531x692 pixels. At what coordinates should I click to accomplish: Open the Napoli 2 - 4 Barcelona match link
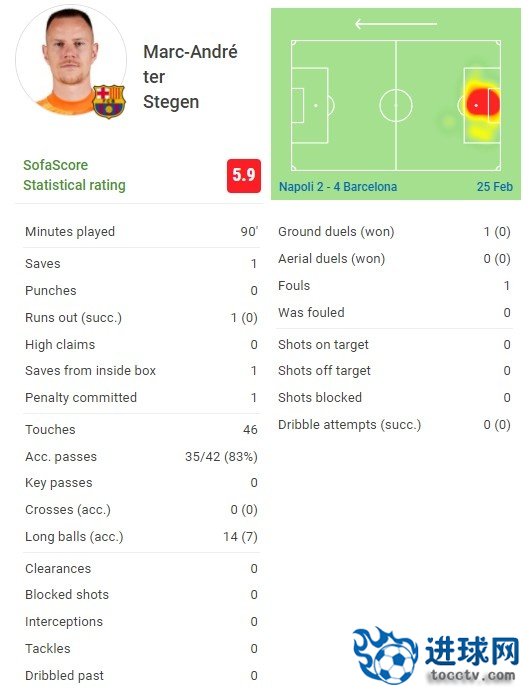[338, 187]
